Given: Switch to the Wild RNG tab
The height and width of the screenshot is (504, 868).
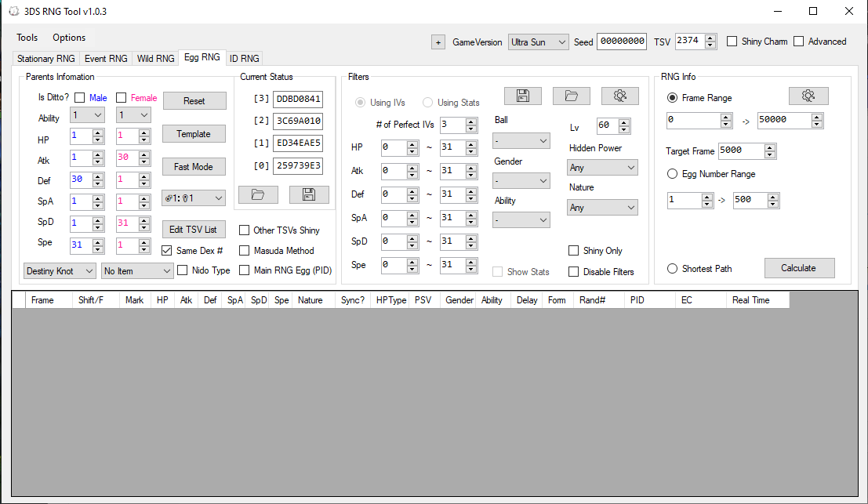Looking at the screenshot, I should click(x=155, y=59).
